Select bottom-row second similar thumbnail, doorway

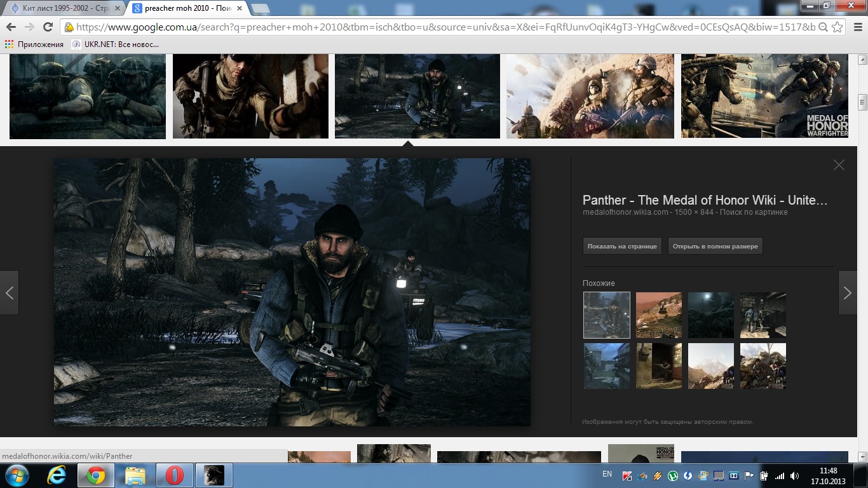tap(659, 366)
